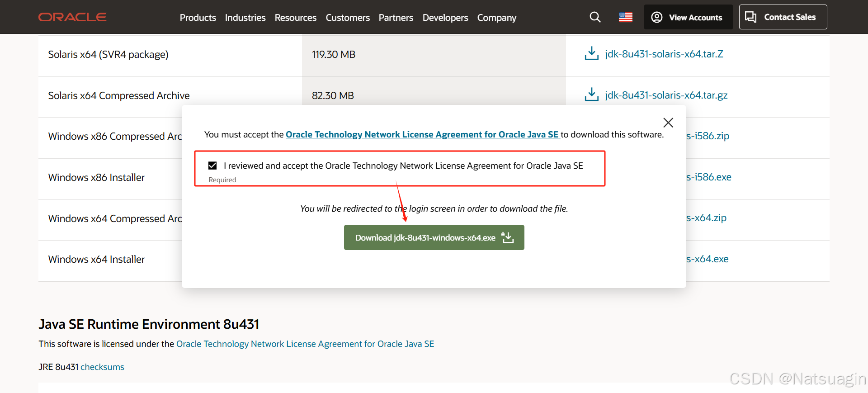Screen dimensions: 868x393
Task: Click the Oracle logo
Action: click(72, 17)
